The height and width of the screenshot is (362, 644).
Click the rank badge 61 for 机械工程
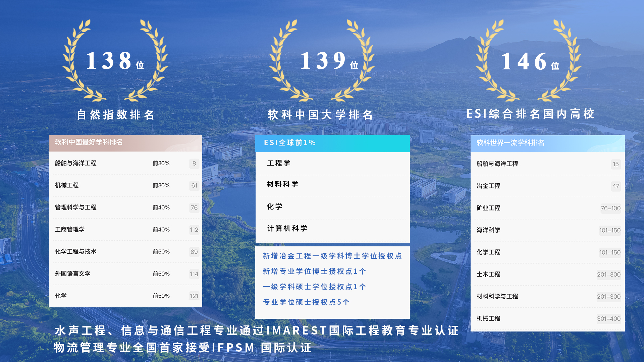point(194,186)
